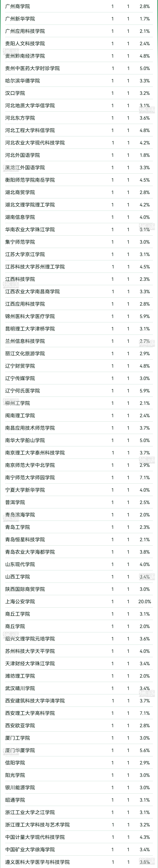Select the 河北外国语学院 school name
Viewport: 158px width, 868px height.
coord(23,155)
